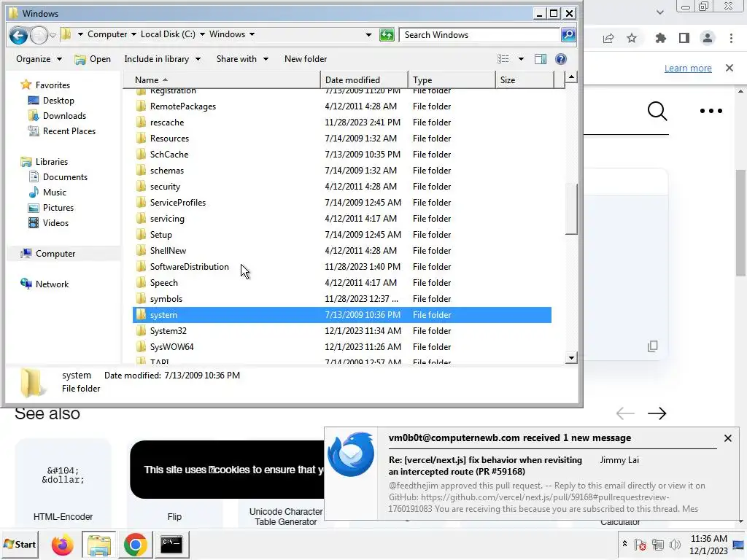Viewport: 747px width, 560px height.
Task: Open Include in library menu
Action: pos(162,59)
